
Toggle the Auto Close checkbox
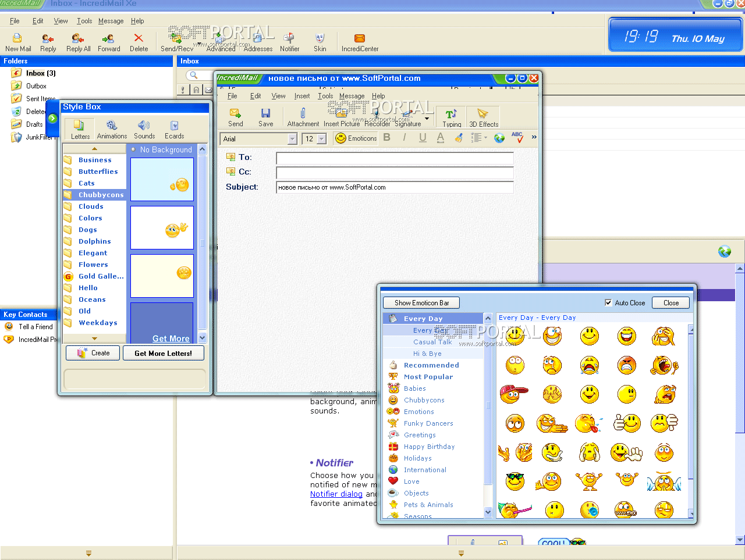(x=608, y=302)
